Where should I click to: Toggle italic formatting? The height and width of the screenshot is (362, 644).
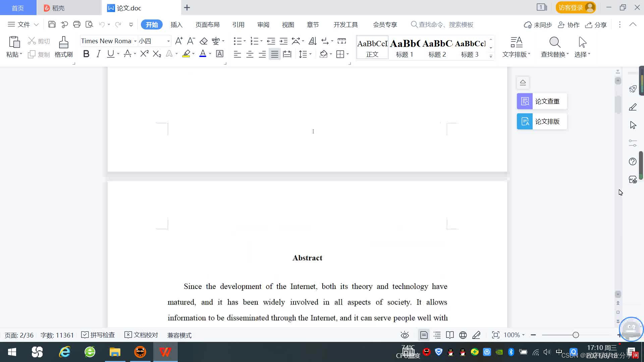[x=98, y=54]
